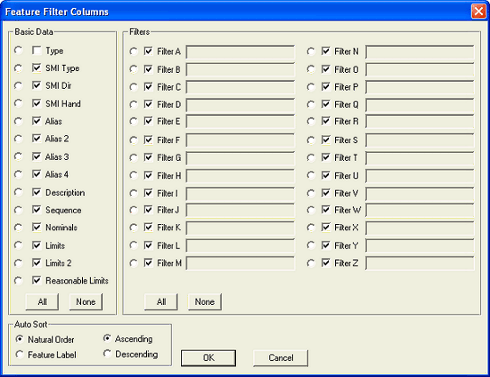The width and height of the screenshot is (490, 377).
Task: Uncheck the SMI Type checkbox
Action: 36,68
